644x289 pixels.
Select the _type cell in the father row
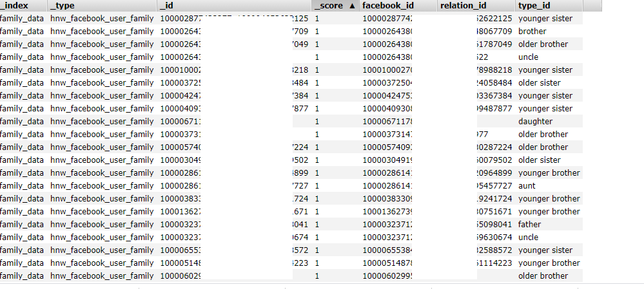[102, 225]
